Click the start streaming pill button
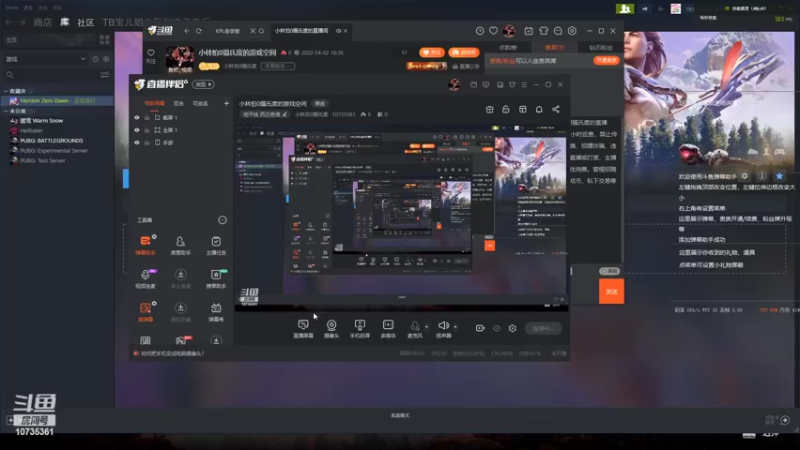Screen dimensions: 800x450 tap(543, 328)
